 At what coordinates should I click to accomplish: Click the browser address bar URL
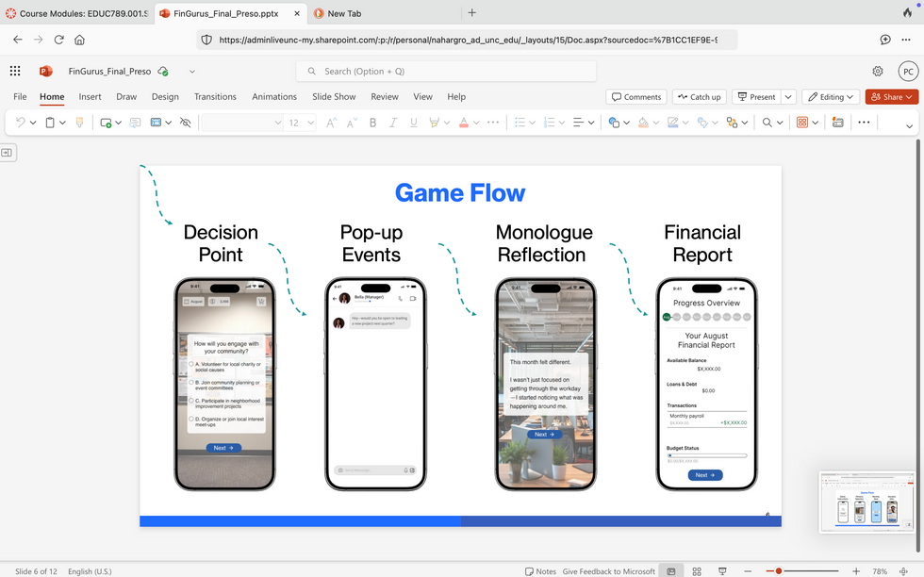(468, 41)
